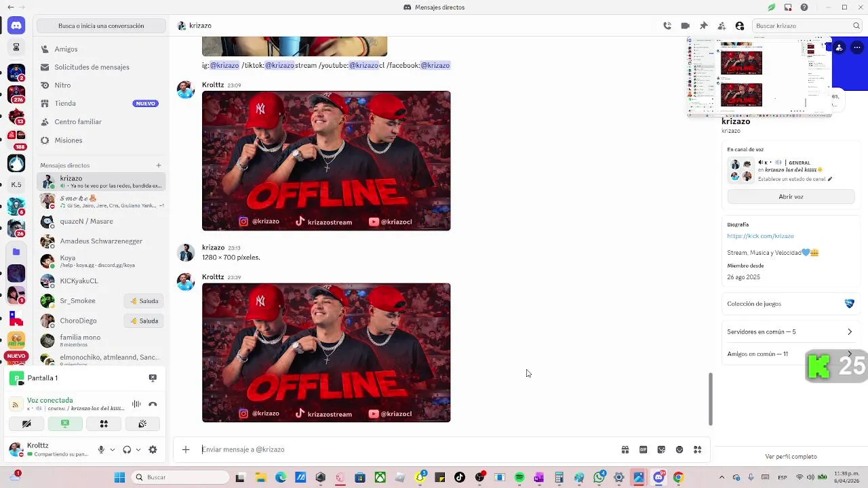This screenshot has height=488, width=868.
Task: Expand Amigos en común — 11
Action: coord(790,354)
